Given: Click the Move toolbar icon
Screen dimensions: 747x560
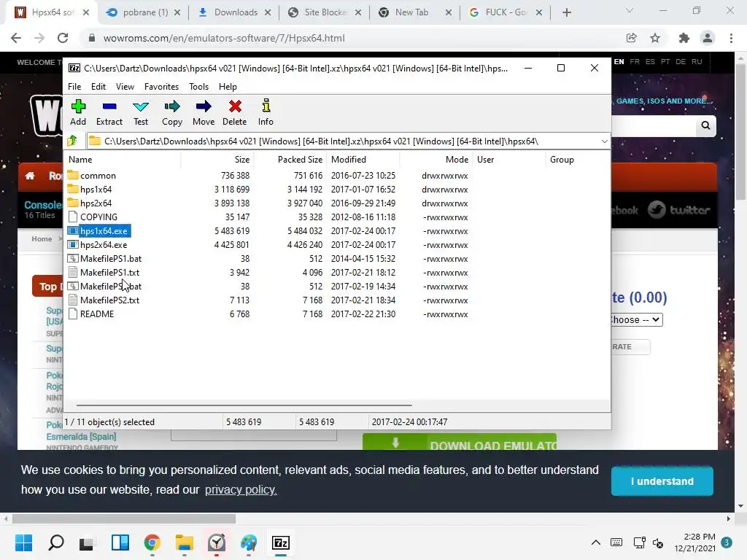Looking at the screenshot, I should [204, 113].
